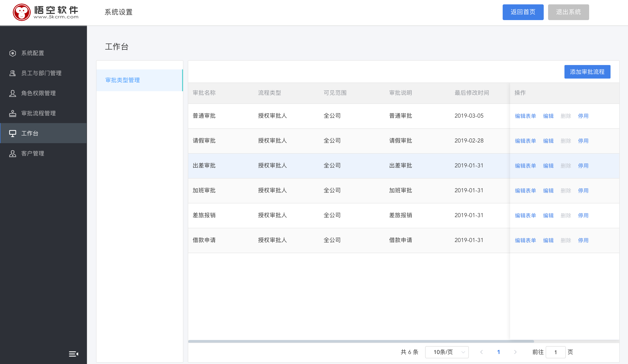
Task: Click the 普通审批 name cell
Action: (x=204, y=116)
